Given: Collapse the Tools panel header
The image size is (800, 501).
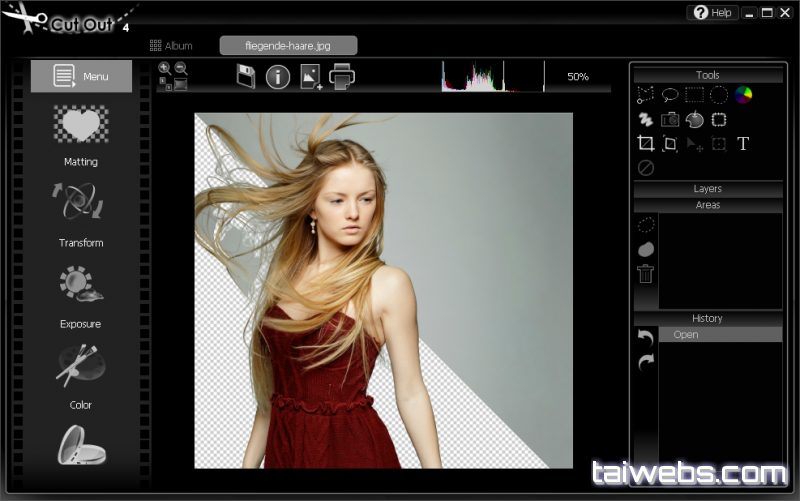Looking at the screenshot, I should pyautogui.click(x=707, y=75).
